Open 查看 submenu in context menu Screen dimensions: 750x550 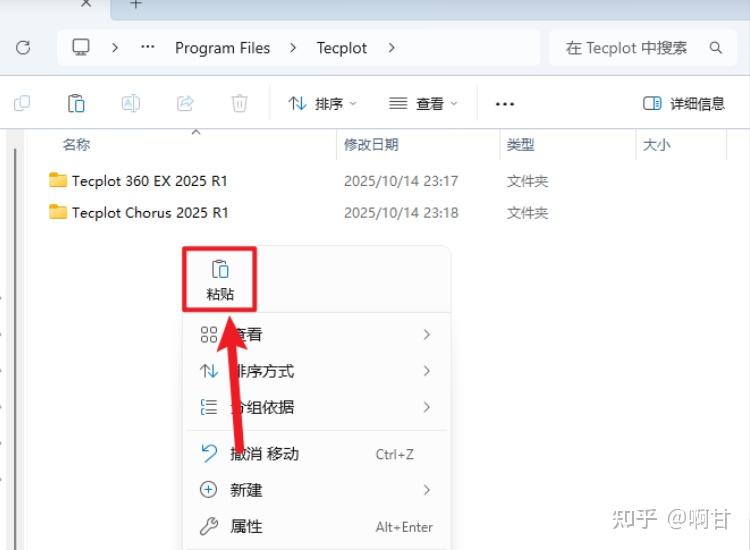(x=316, y=334)
